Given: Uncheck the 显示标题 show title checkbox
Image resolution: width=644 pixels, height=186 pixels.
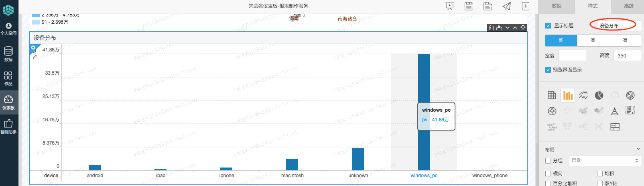Looking at the screenshot, I should click(548, 26).
